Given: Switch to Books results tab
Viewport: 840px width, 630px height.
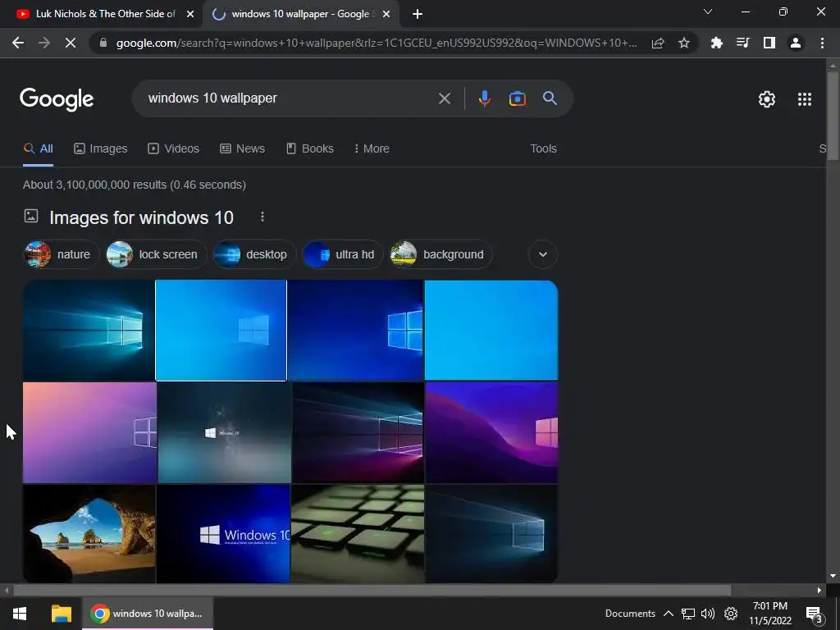Looking at the screenshot, I should click(x=310, y=149).
